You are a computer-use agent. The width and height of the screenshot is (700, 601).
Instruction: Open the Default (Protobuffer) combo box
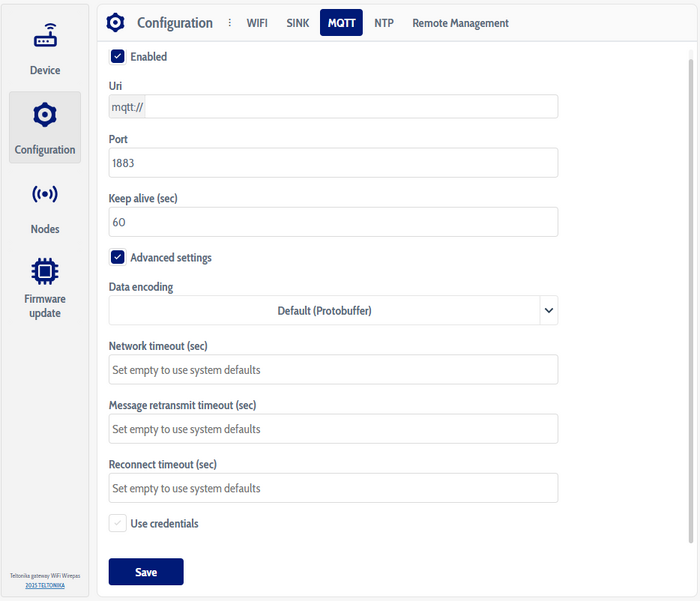324,311
